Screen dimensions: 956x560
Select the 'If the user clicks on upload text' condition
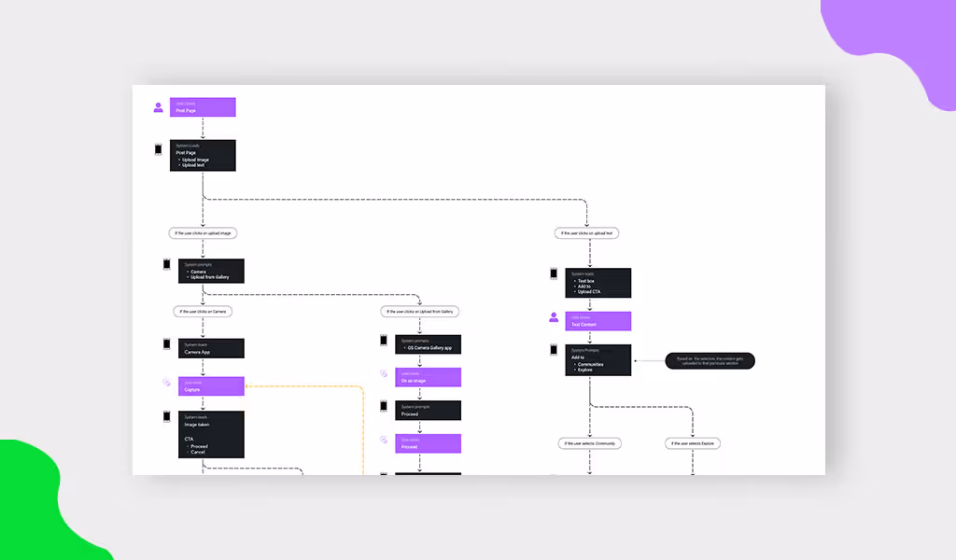586,233
